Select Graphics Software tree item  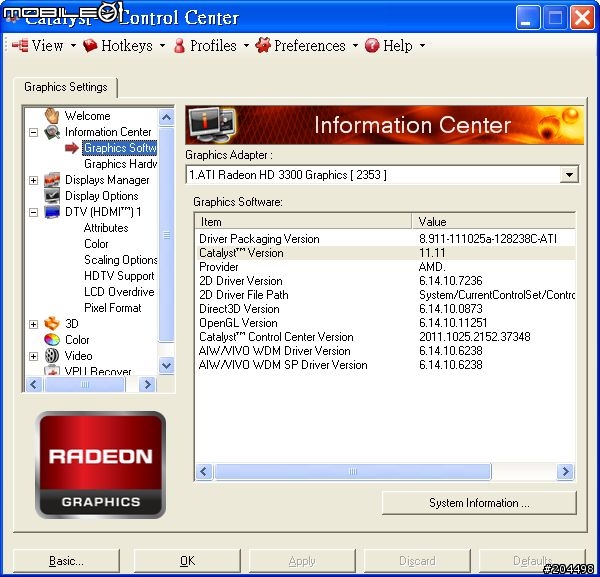point(119,148)
